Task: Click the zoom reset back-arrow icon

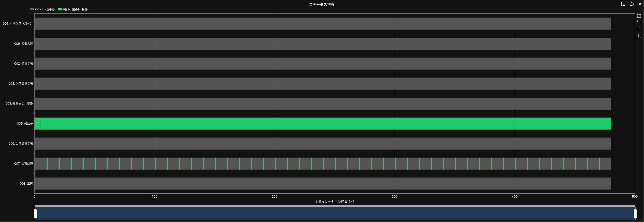Action: click(639, 23)
